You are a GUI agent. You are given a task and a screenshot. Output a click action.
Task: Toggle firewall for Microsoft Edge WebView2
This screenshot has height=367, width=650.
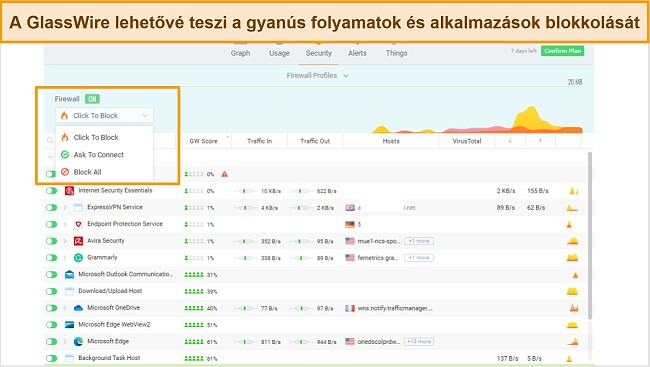click(51, 325)
